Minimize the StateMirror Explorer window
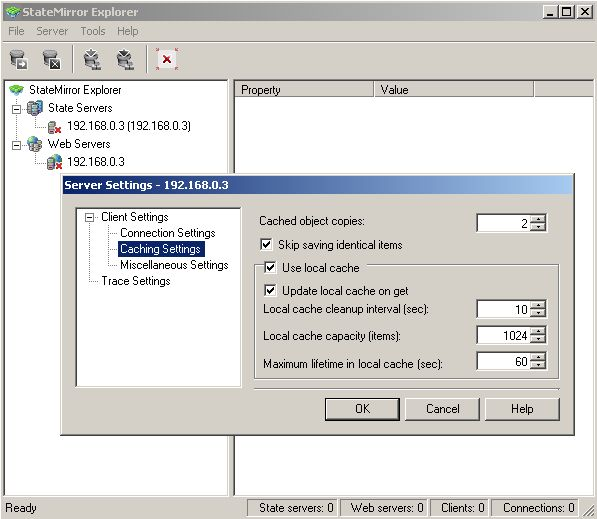Screen dimensions: 597x519 click(x=550, y=12)
